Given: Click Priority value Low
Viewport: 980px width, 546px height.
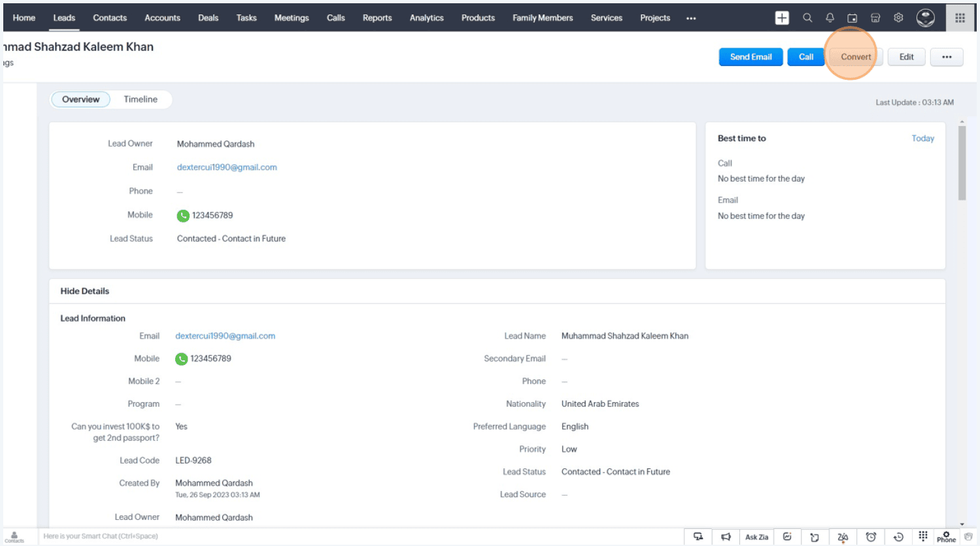Looking at the screenshot, I should pyautogui.click(x=569, y=449).
